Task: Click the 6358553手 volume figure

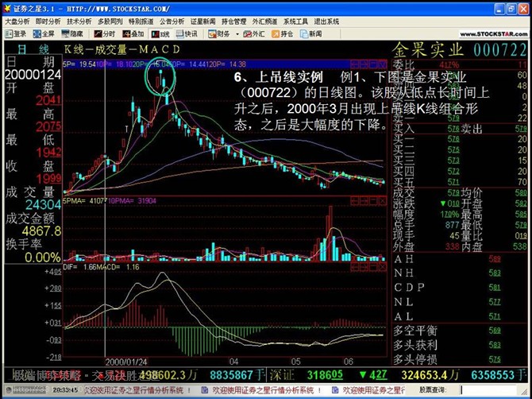Action: 499,375
